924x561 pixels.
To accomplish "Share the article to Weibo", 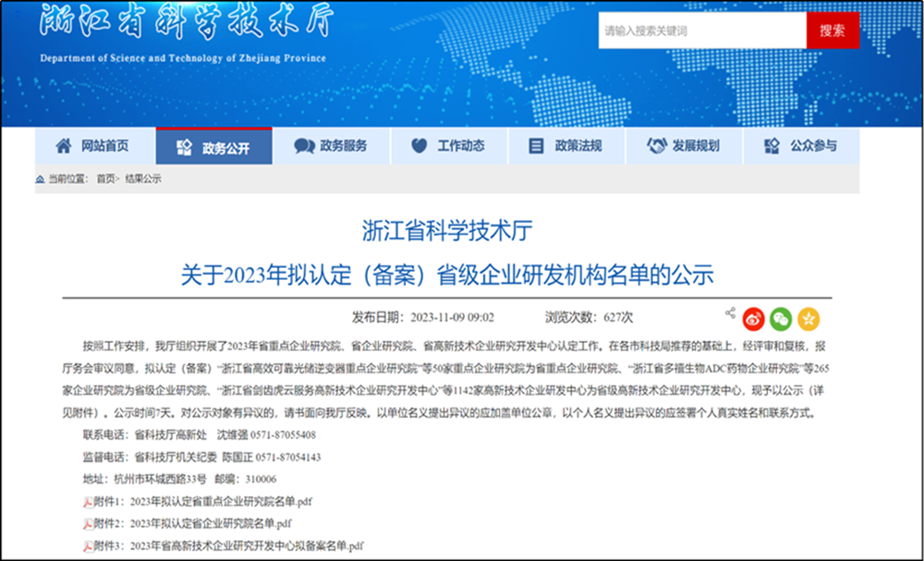I will pyautogui.click(x=754, y=318).
